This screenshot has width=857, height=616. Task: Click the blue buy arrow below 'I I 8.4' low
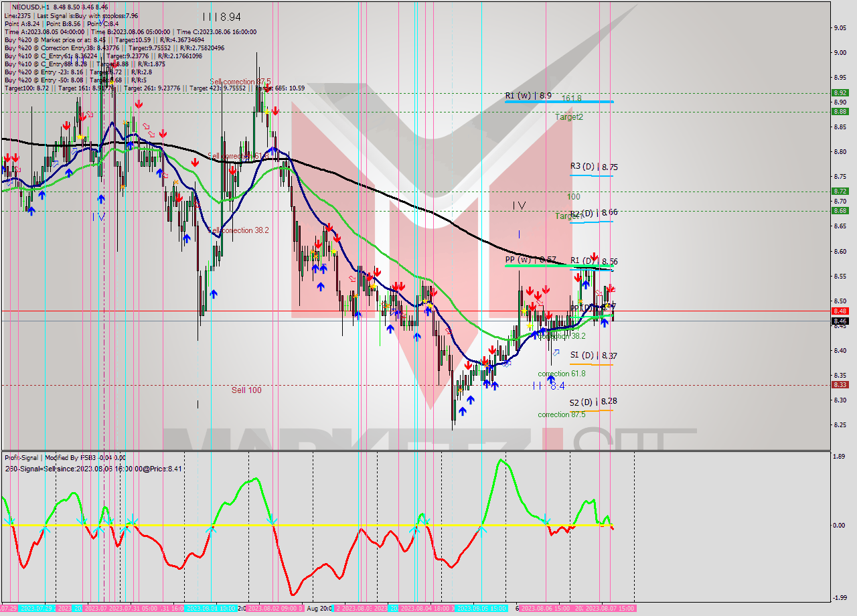coord(550,380)
